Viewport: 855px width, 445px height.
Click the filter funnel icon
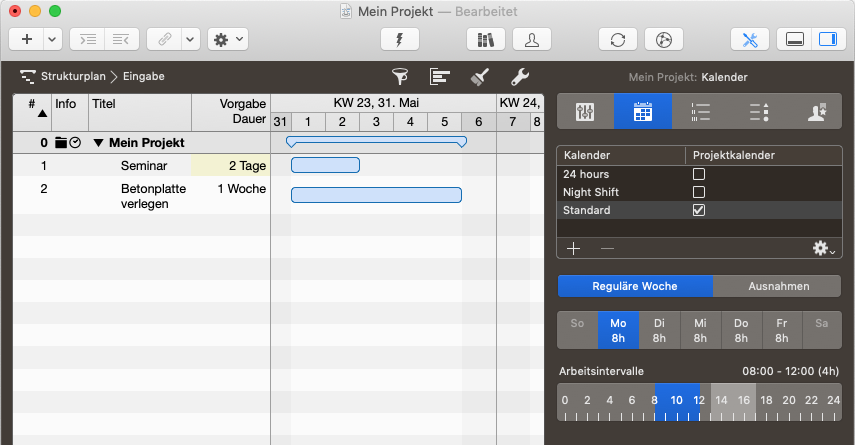coord(400,76)
